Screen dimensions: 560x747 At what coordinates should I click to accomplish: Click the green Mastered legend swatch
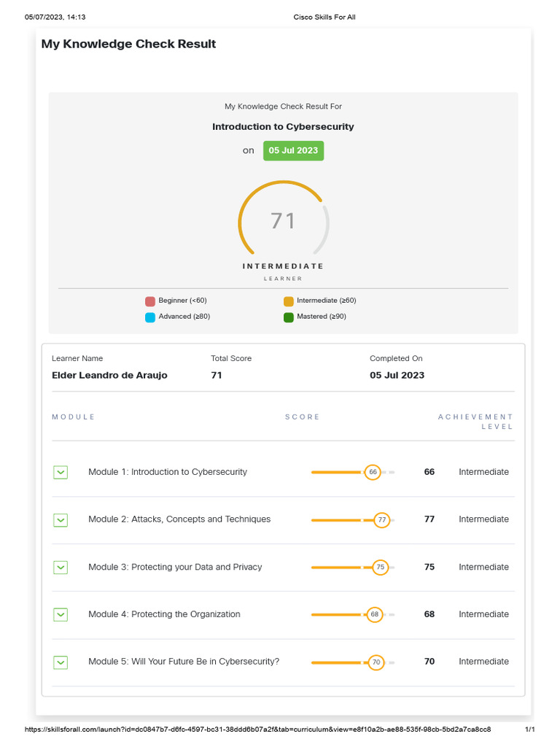[289, 317]
